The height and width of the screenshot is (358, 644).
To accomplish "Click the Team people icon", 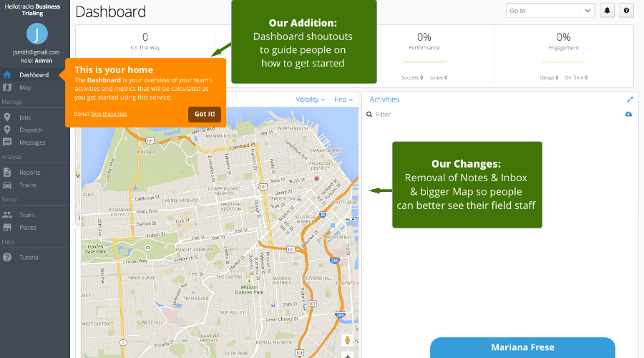I will tap(7, 215).
